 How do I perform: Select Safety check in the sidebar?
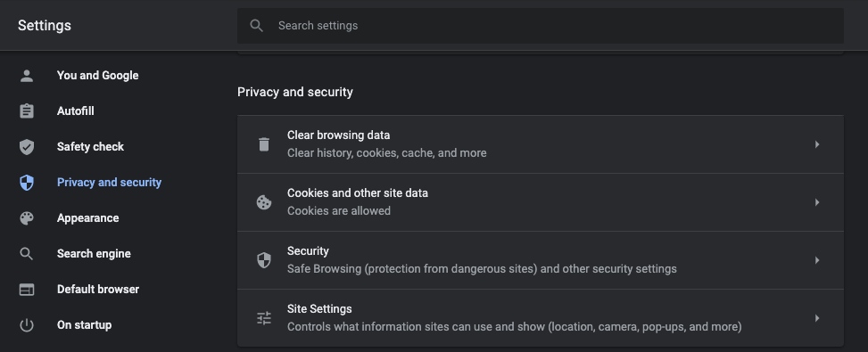90,147
